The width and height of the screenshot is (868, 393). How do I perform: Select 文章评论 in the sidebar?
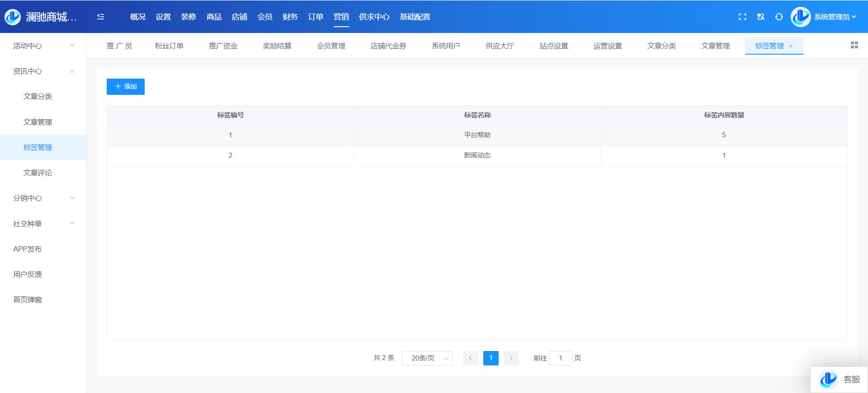38,173
